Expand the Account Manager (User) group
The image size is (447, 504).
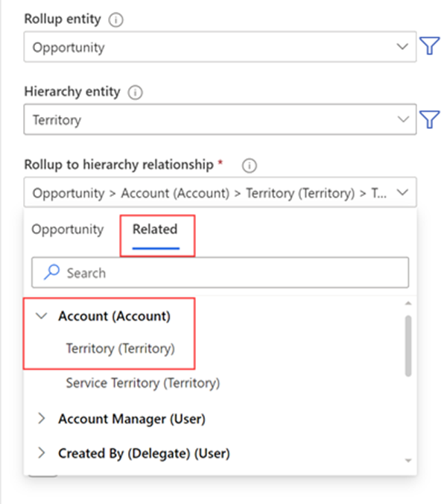tap(42, 419)
